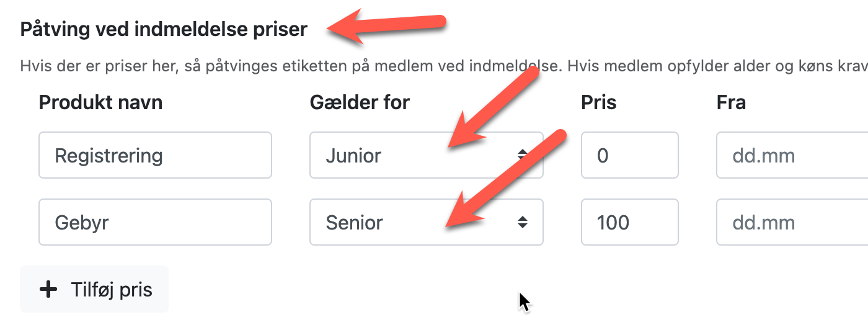Click the 'Produkt navn' column label
The height and width of the screenshot is (325, 868).
click(100, 102)
